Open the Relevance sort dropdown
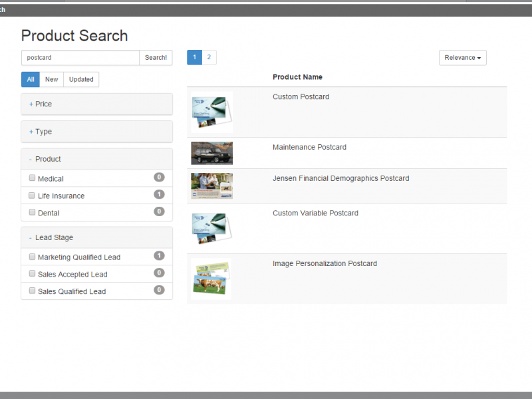The width and height of the screenshot is (532, 399). coord(462,58)
